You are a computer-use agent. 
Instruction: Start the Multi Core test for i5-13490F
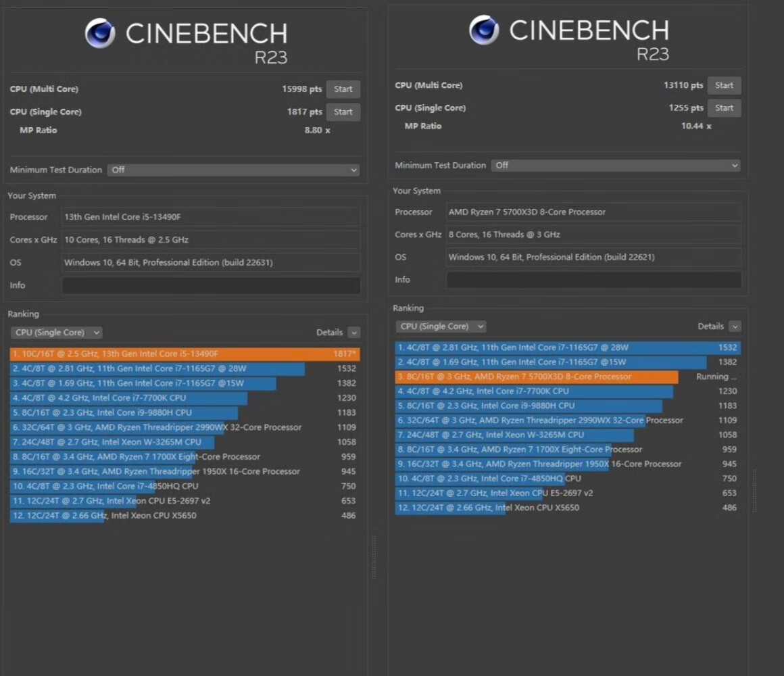click(343, 89)
